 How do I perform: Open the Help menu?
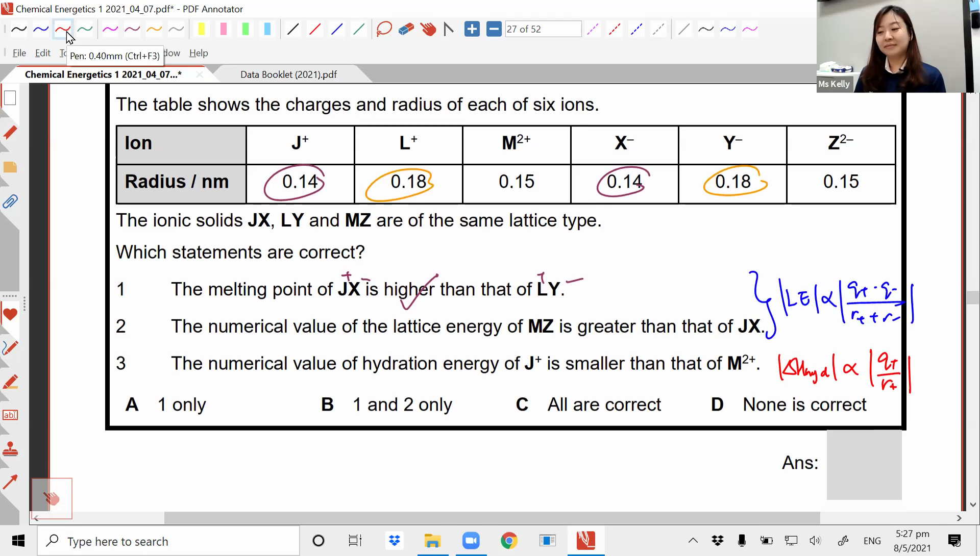coord(199,53)
